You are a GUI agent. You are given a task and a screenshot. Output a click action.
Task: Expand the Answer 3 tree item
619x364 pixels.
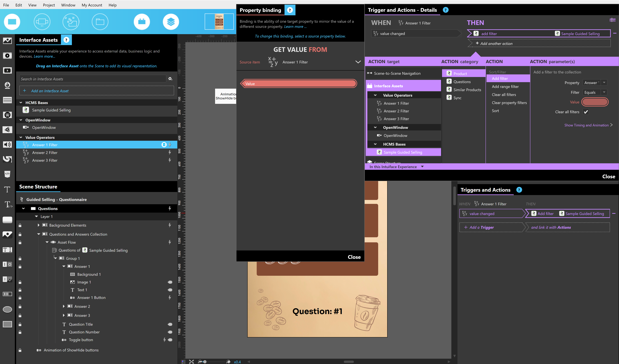click(x=64, y=315)
